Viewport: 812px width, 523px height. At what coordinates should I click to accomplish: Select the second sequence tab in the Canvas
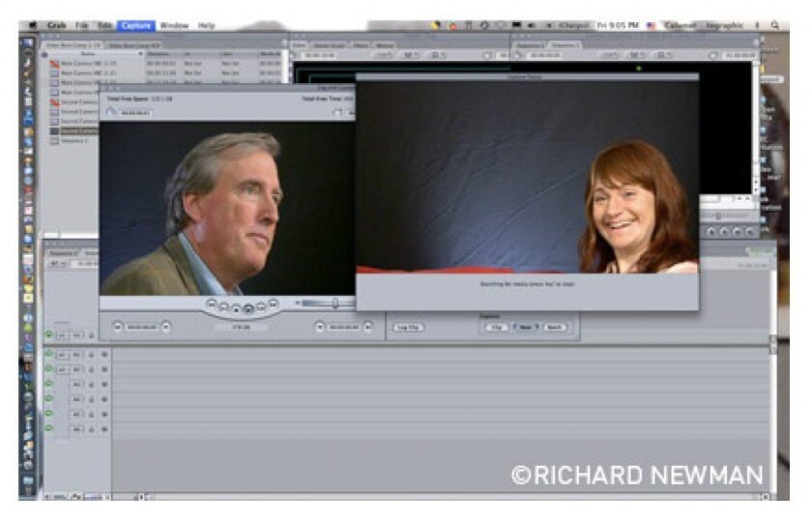[x=564, y=45]
